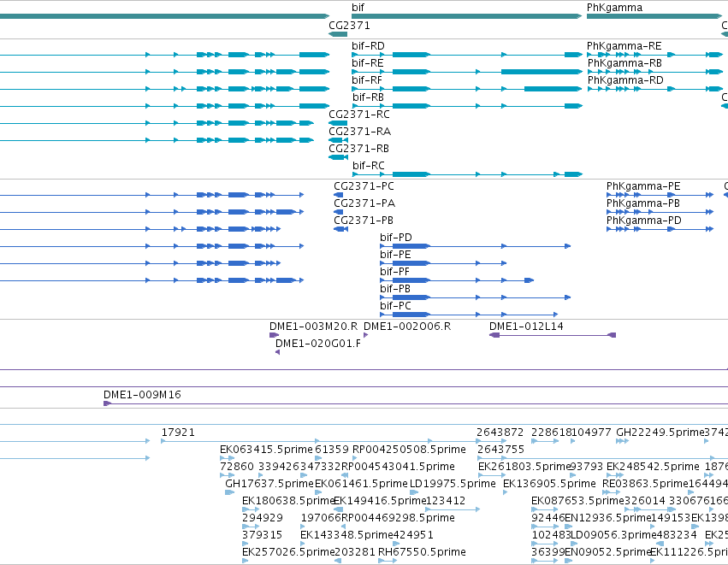Click transcript CG2371-RA
This screenshot has height=565, width=728.
tap(359, 132)
